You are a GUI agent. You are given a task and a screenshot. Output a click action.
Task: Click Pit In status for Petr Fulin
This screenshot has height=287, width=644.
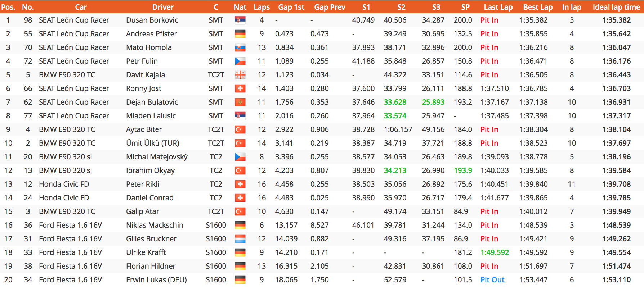pyautogui.click(x=489, y=61)
